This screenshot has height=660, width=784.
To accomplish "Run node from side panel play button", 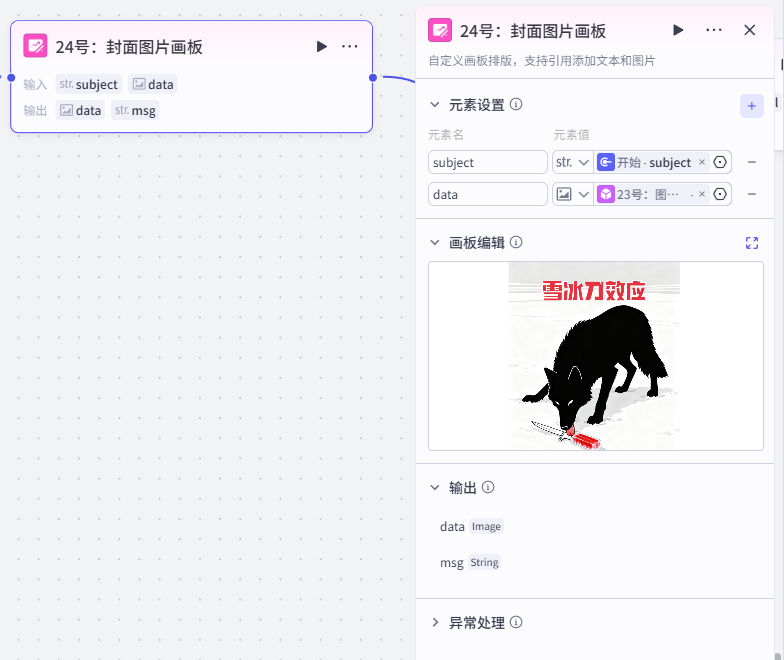I will click(678, 30).
